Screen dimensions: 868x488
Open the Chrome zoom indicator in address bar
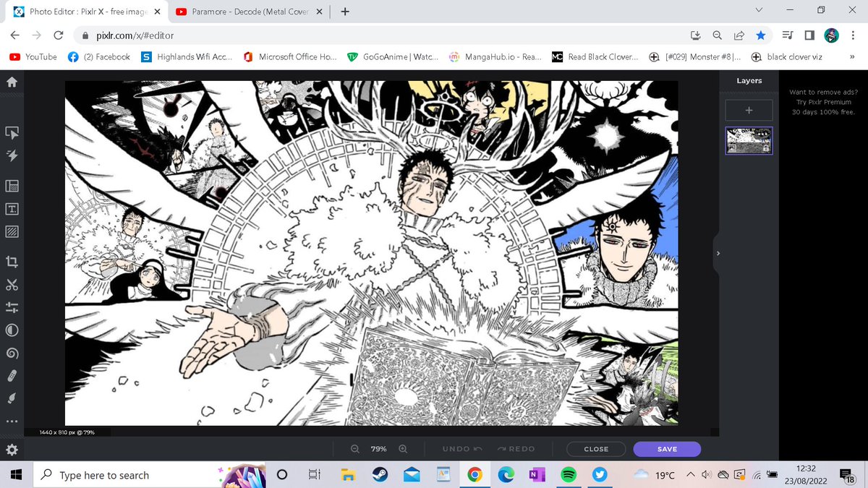tap(718, 35)
